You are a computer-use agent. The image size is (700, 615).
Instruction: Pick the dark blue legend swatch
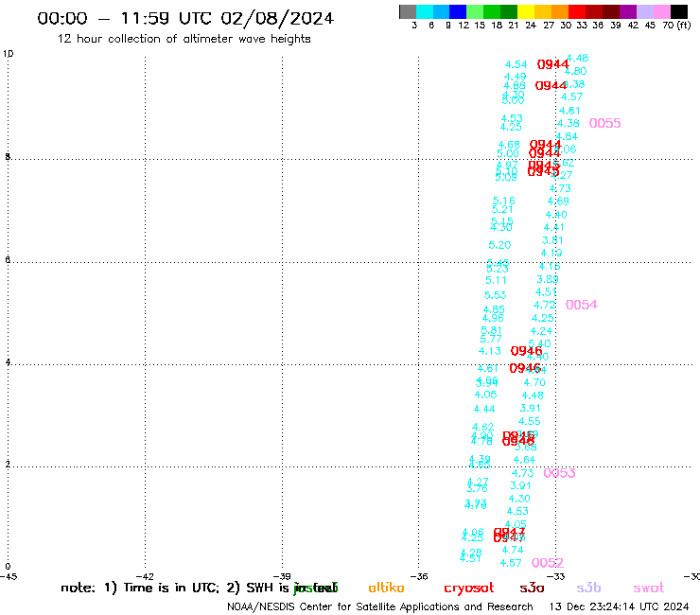458,11
